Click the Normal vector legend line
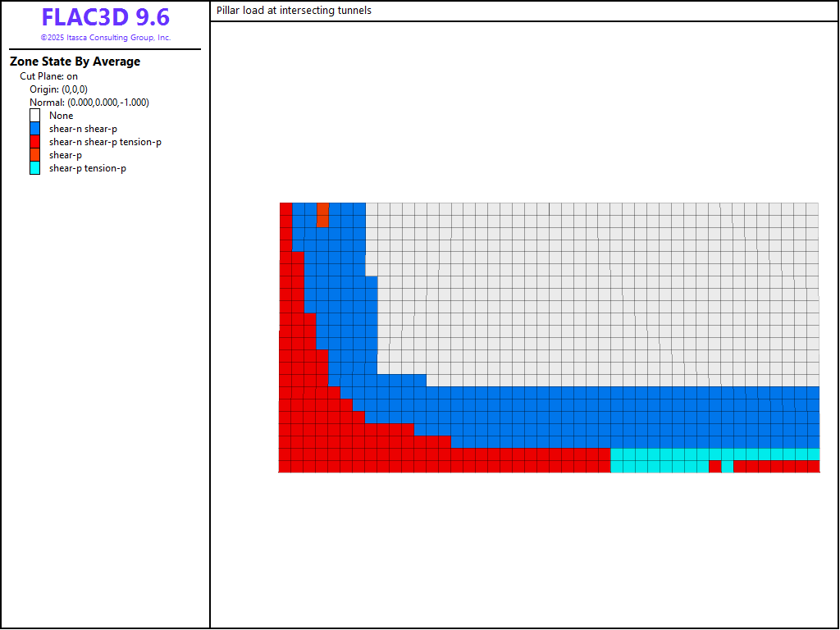The image size is (840, 630). [89, 103]
